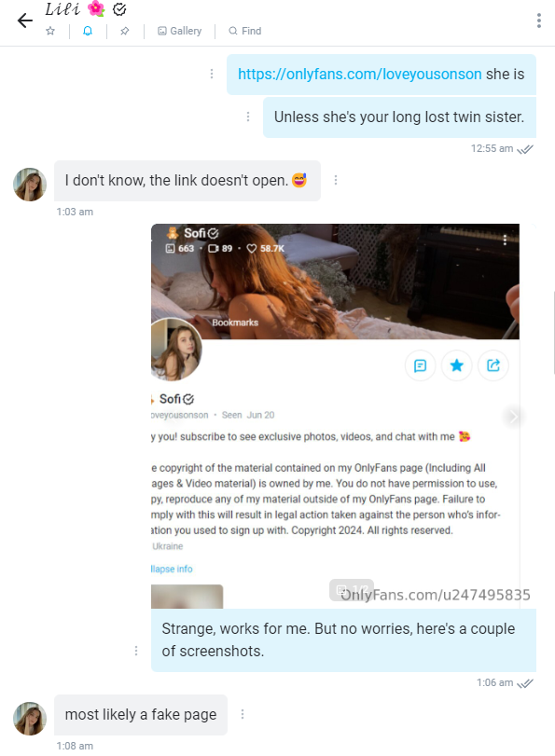This screenshot has height=756, width=555.
Task: Star this chat as favorite
Action: (50, 31)
